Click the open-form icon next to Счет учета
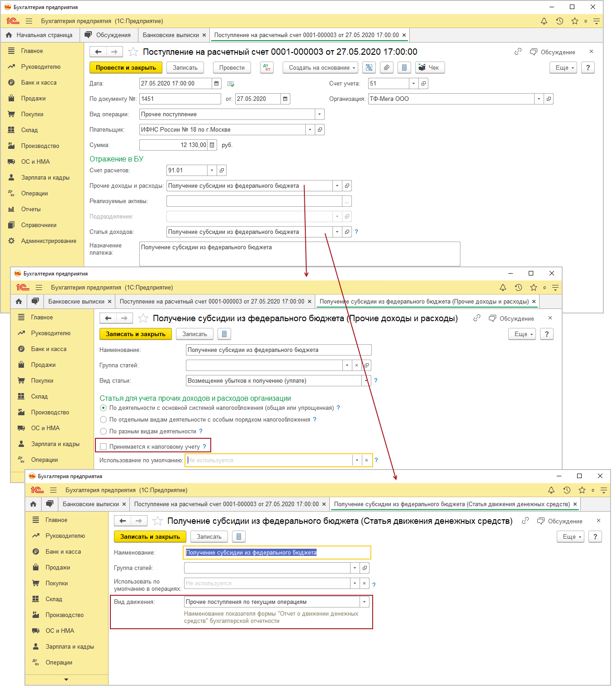Screen dimensions: 616x688 point(423,84)
